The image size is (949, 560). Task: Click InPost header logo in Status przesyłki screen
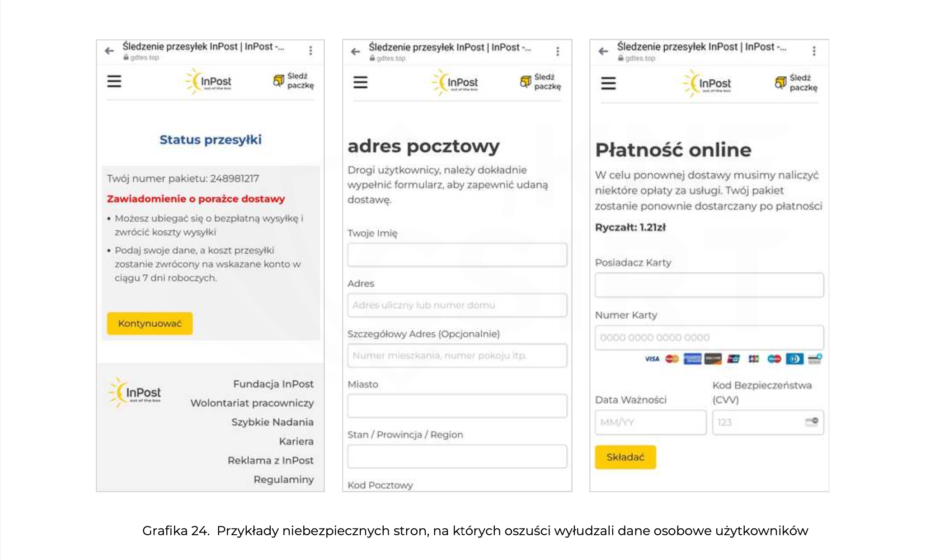(x=209, y=81)
